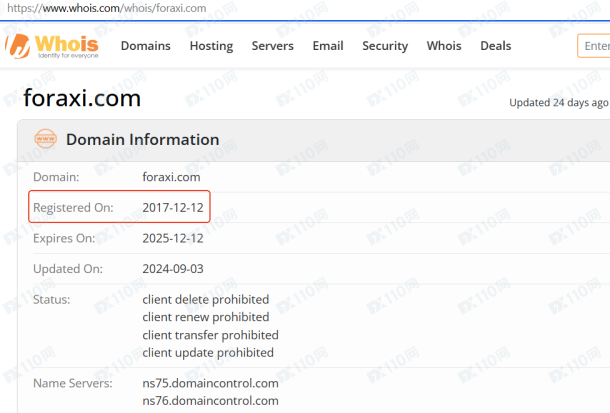The height and width of the screenshot is (413, 610).
Task: Select the updated date 2024-09-03
Action: click(173, 269)
